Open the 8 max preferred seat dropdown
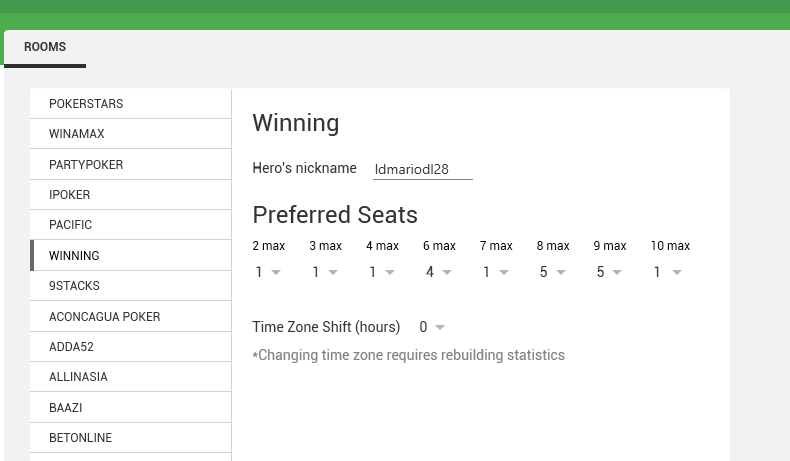Screen dimensions: 790x461 (552, 272)
